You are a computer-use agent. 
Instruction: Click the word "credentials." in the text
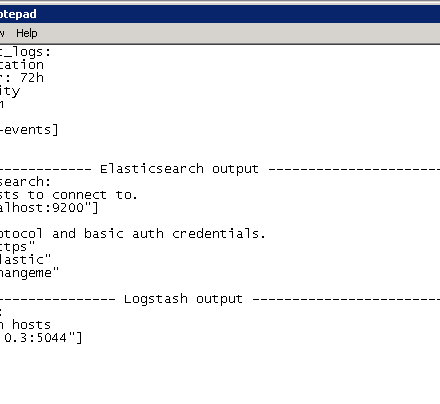click(219, 234)
